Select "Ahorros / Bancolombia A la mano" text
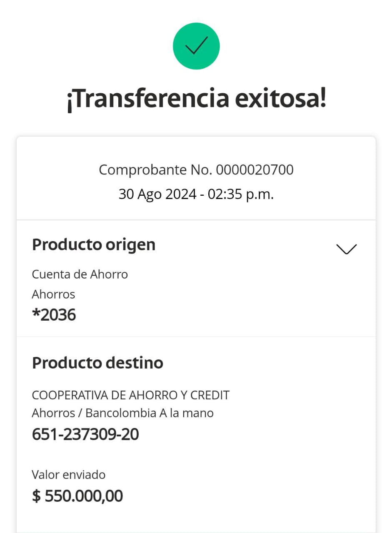Screen dimensions: 392x533 122,413
